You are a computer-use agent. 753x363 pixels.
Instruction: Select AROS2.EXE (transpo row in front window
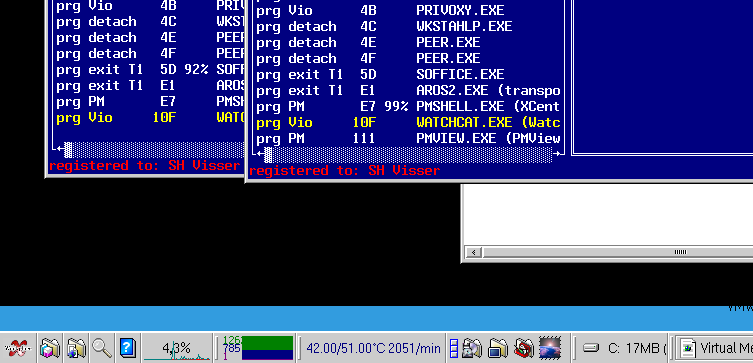coord(408,90)
